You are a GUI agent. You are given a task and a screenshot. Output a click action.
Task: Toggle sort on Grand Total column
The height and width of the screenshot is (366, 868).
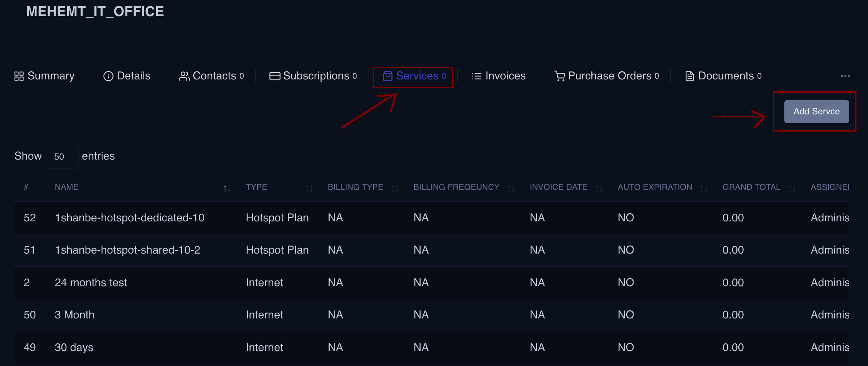tap(792, 188)
